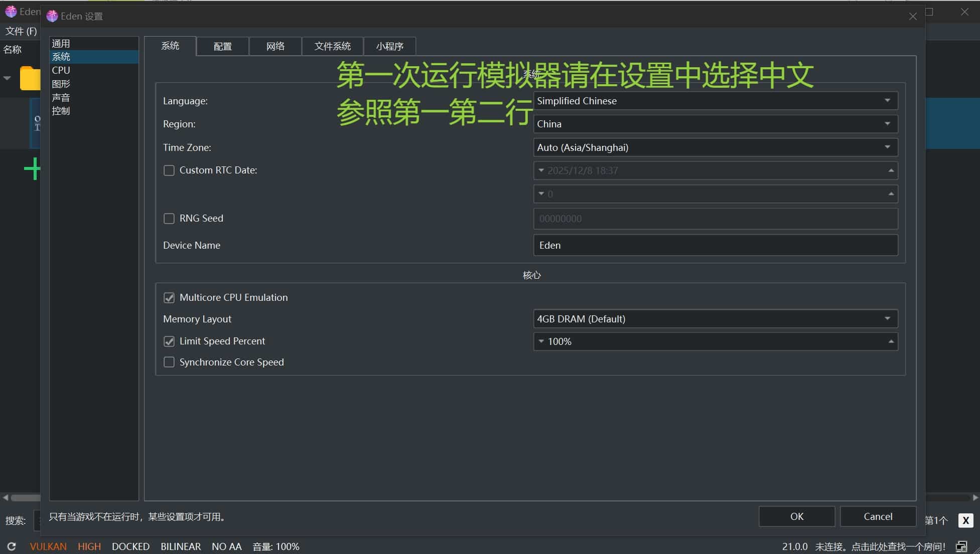The height and width of the screenshot is (554, 980).
Task: Check the RNG Seed checkbox
Action: pyautogui.click(x=169, y=219)
